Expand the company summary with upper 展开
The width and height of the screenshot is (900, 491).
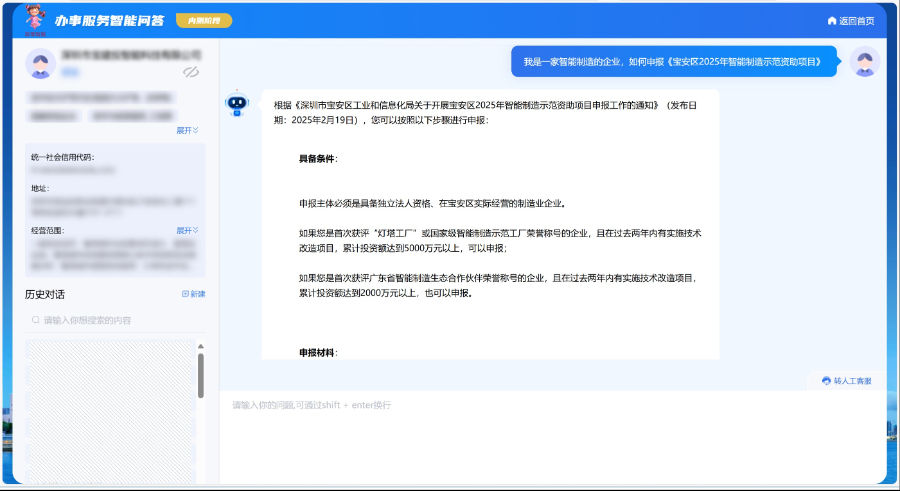(x=187, y=130)
